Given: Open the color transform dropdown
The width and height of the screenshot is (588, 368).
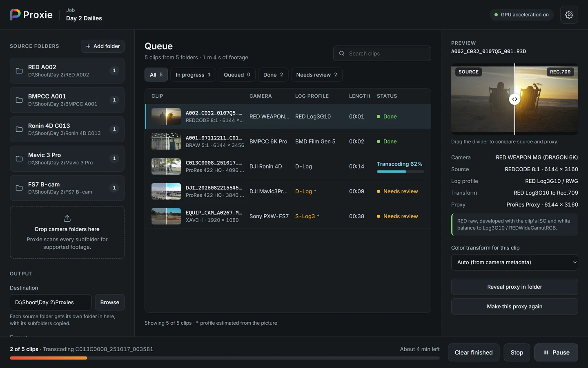Looking at the screenshot, I should pos(514,263).
